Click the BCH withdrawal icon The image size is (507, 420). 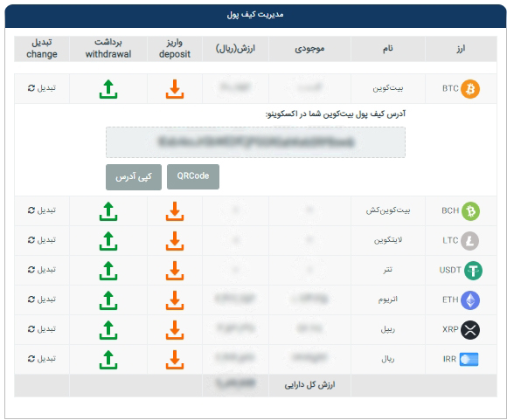[x=108, y=211]
